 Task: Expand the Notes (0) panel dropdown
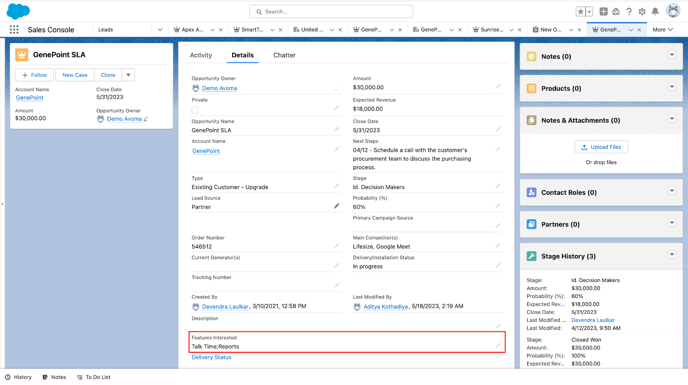pos(672,55)
